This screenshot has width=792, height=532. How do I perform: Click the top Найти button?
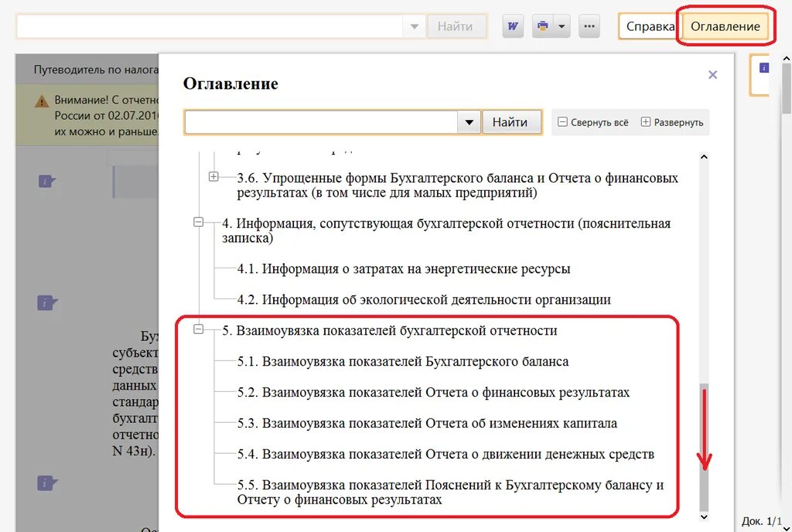[455, 26]
